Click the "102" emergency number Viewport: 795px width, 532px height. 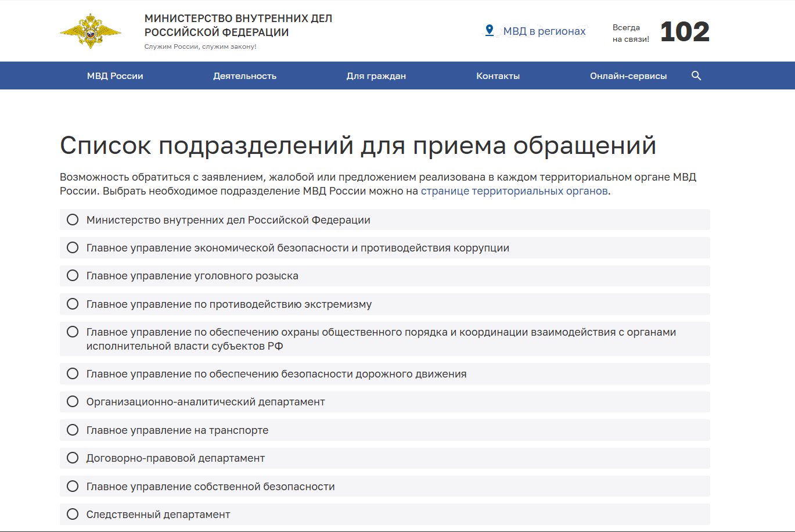click(685, 32)
